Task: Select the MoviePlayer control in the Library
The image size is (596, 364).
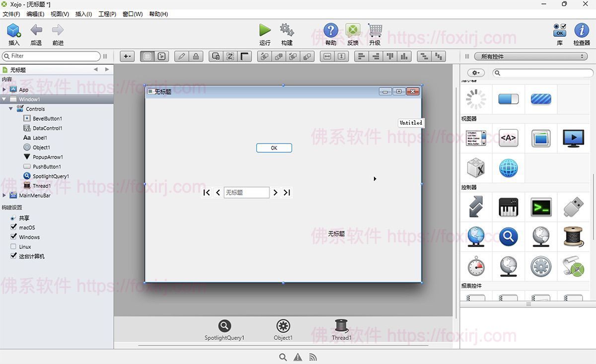Action: point(573,139)
